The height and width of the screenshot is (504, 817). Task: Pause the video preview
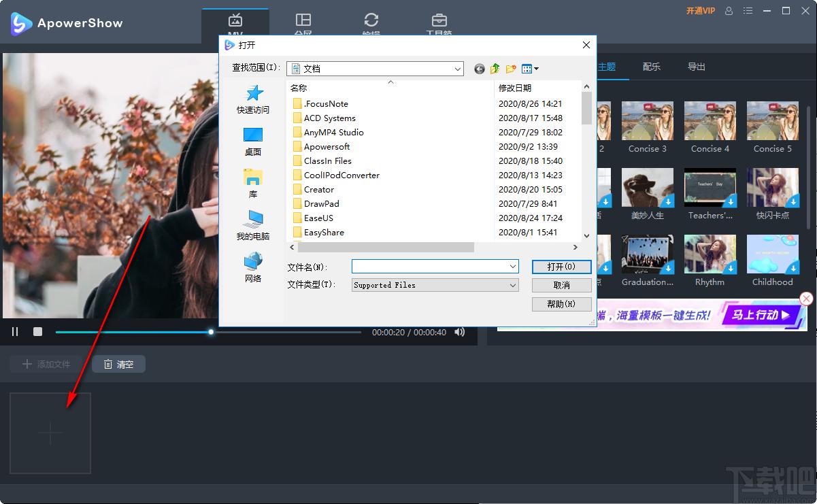[15, 332]
